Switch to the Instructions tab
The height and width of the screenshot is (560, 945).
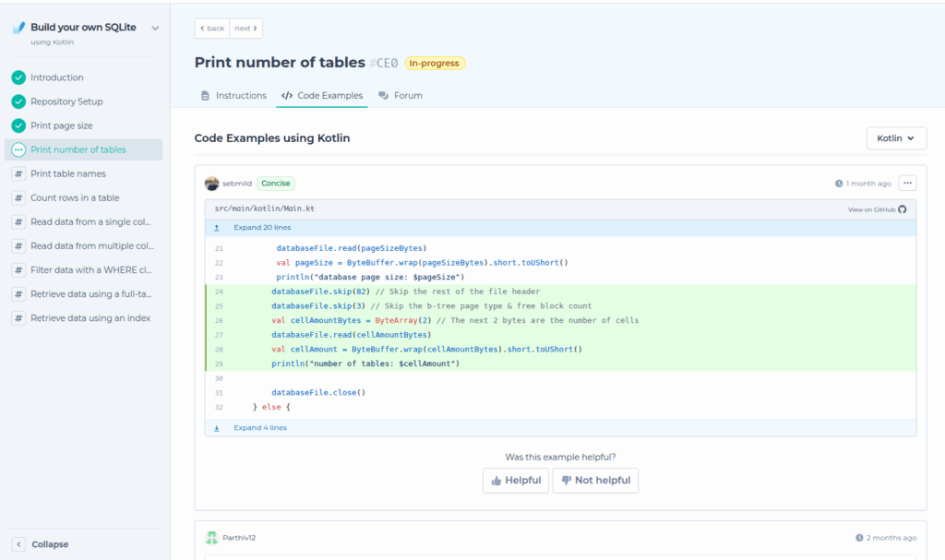click(x=233, y=95)
